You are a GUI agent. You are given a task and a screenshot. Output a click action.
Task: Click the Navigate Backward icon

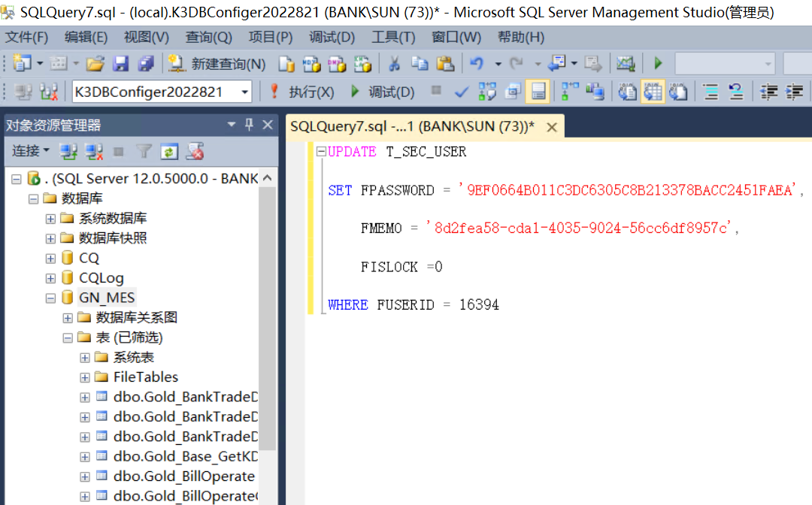click(x=556, y=63)
